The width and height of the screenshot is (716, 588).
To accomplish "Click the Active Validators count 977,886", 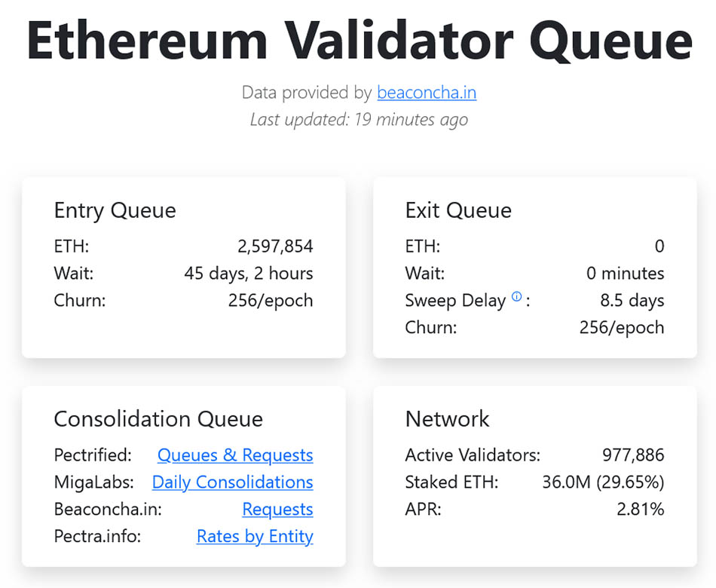I will [x=633, y=455].
